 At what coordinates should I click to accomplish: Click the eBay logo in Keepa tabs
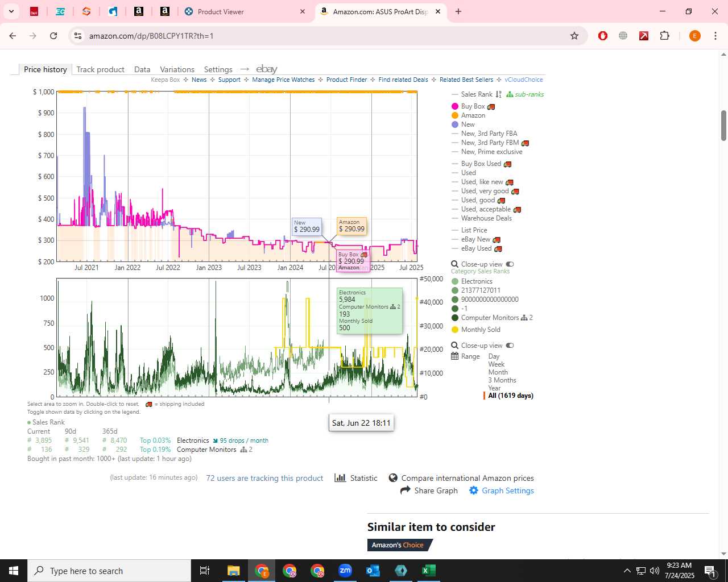[266, 69]
